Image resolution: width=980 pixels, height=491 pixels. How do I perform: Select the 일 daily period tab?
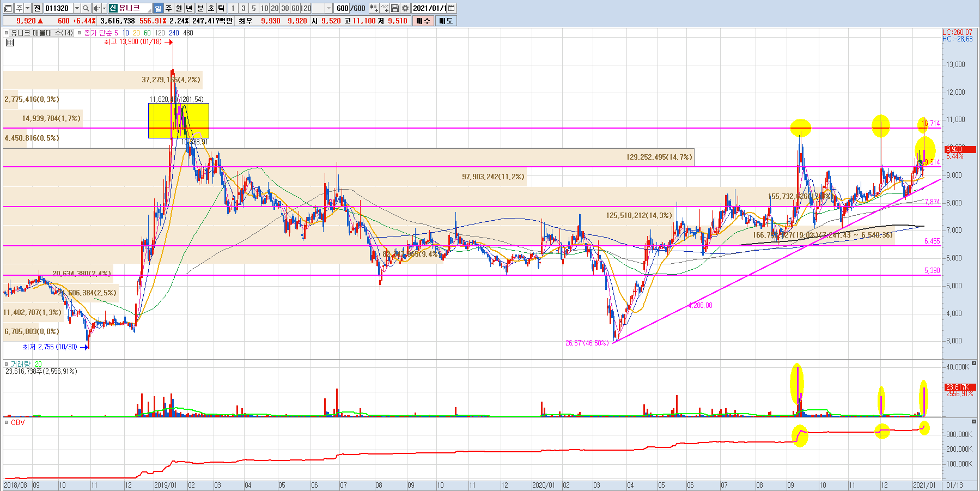pyautogui.click(x=158, y=8)
